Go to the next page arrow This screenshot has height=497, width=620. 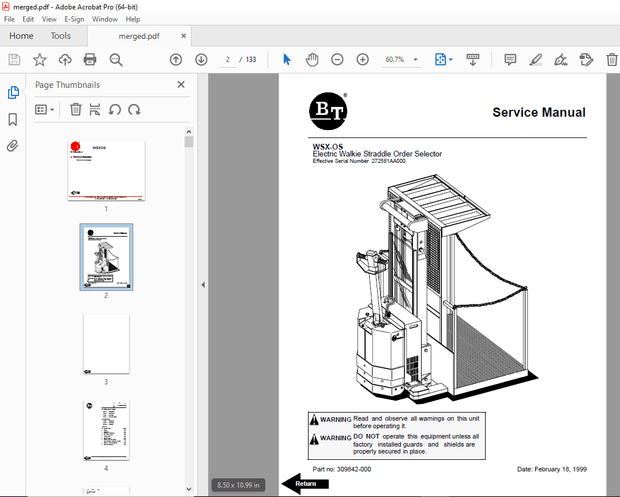tap(201, 60)
